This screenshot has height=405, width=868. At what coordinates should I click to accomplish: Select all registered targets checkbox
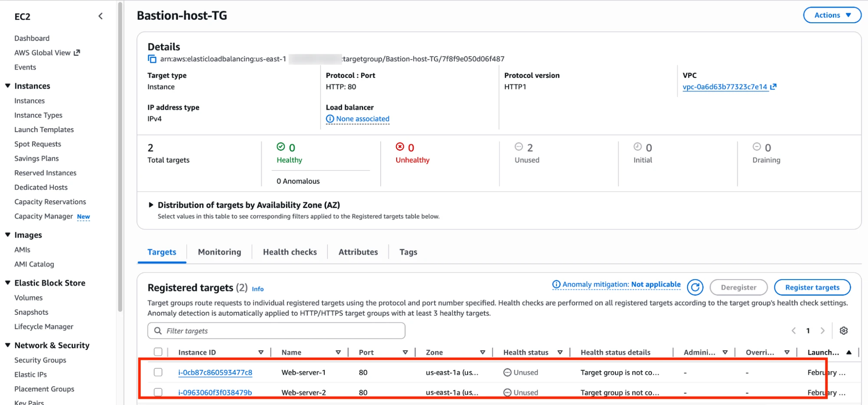coord(158,352)
